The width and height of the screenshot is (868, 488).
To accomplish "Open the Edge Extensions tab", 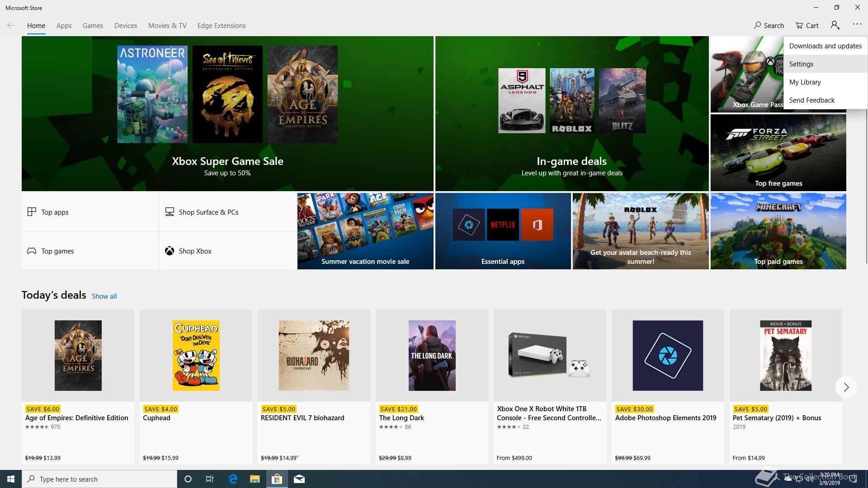I will pos(222,26).
